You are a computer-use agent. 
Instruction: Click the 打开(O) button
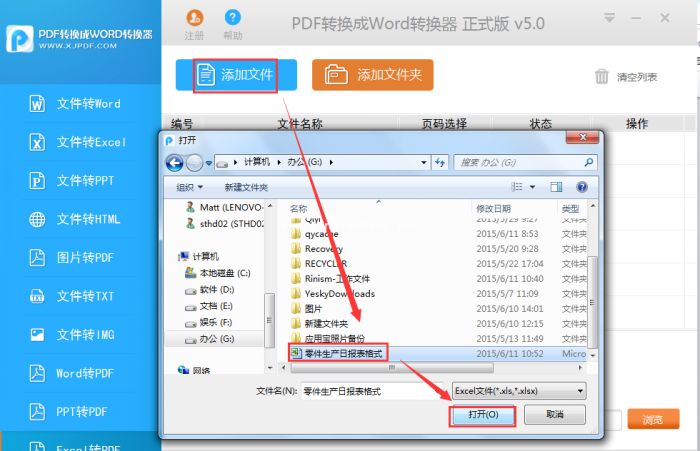(483, 415)
